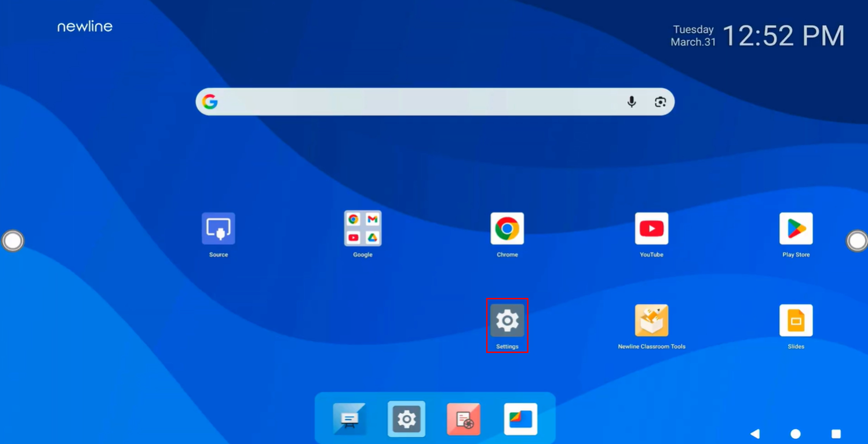Screen dimensions: 868x444
Task: Open the Settings gear in the dock
Action: point(406,419)
